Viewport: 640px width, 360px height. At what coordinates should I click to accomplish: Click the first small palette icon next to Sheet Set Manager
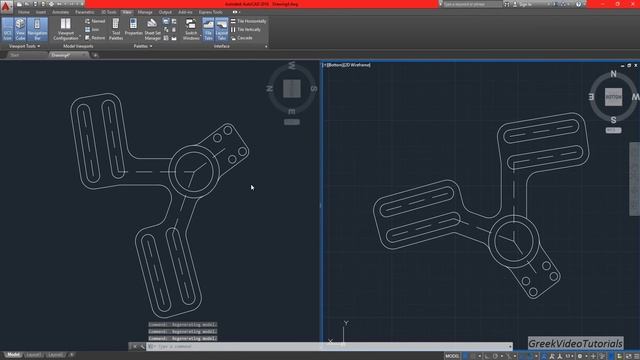coord(166,21)
